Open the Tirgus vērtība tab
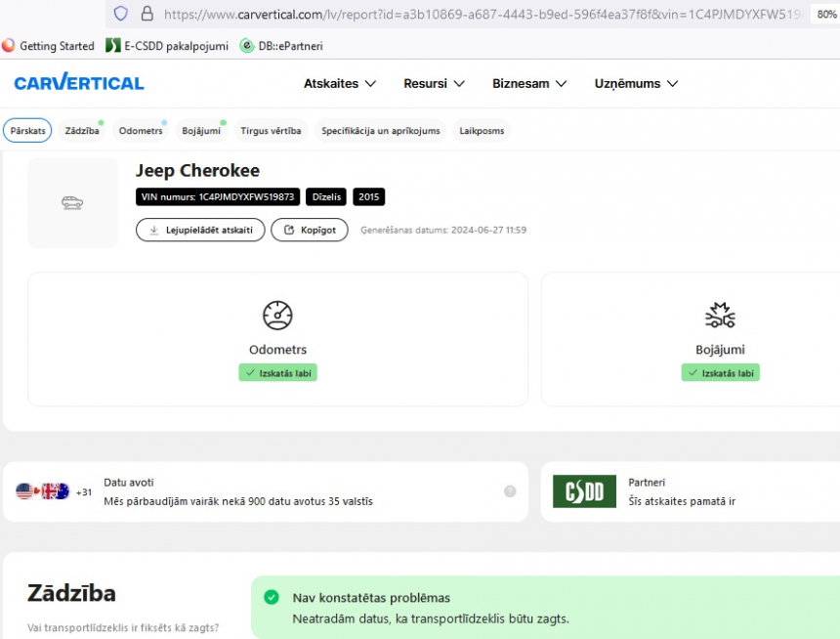This screenshot has height=639, width=840. [x=271, y=130]
